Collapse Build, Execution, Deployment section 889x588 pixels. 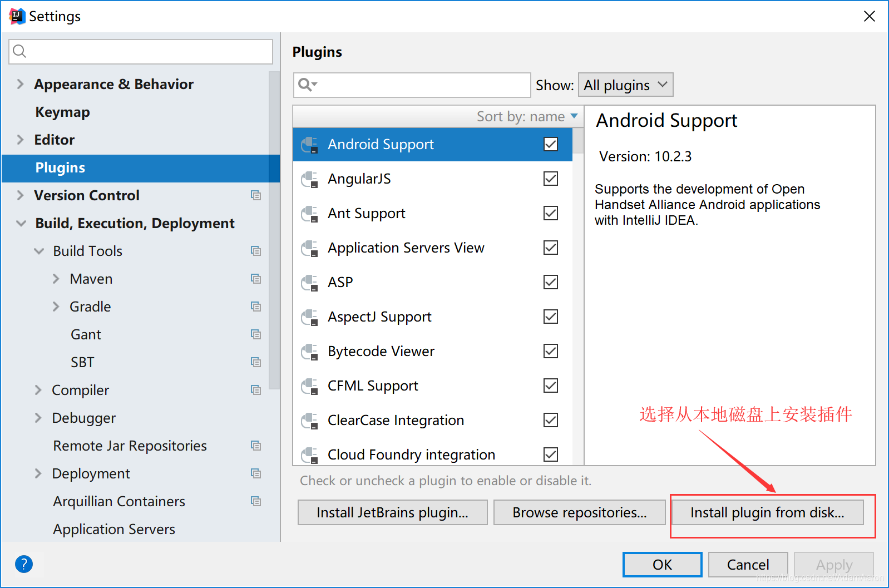pyautogui.click(x=21, y=223)
